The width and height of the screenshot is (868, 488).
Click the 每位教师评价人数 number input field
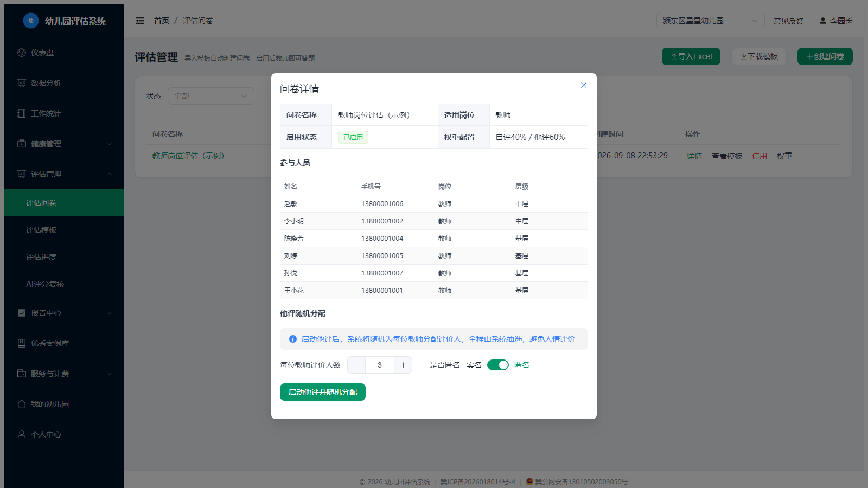point(380,365)
